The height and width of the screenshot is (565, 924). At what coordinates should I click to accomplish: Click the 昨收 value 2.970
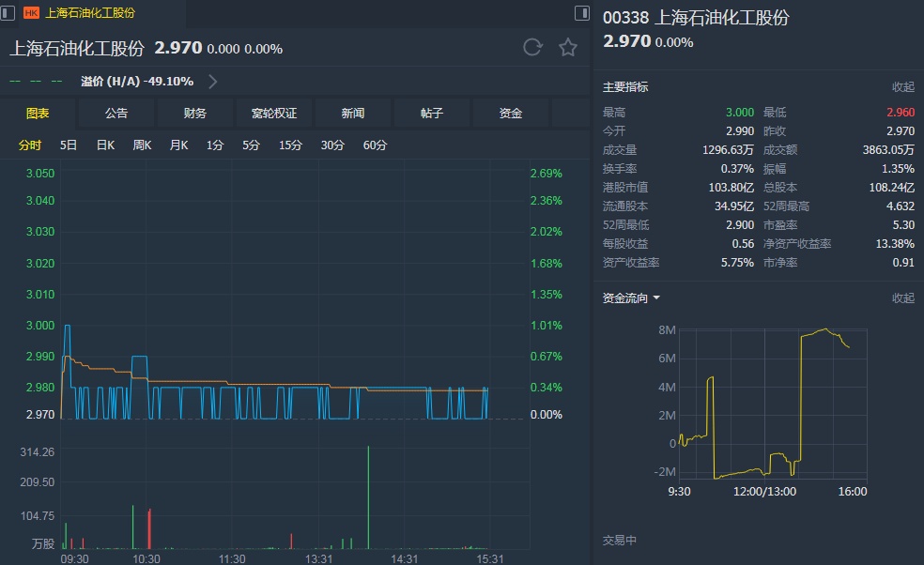click(901, 131)
